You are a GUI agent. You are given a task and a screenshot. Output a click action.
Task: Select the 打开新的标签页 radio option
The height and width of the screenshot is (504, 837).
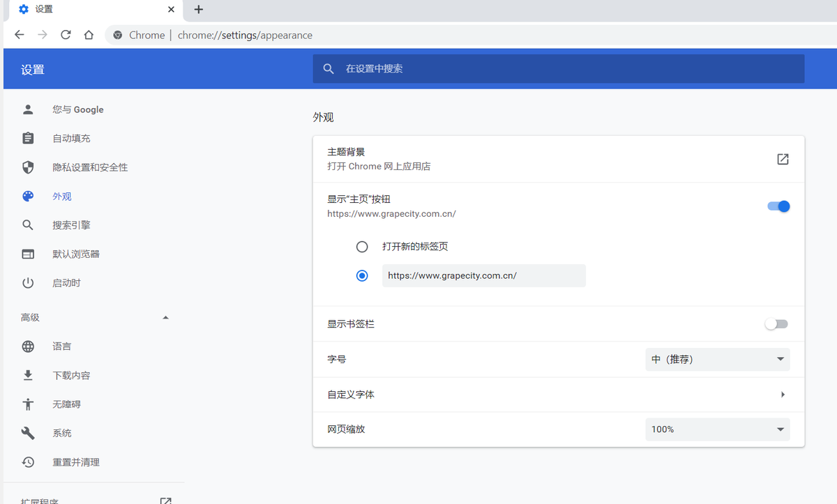coord(362,246)
